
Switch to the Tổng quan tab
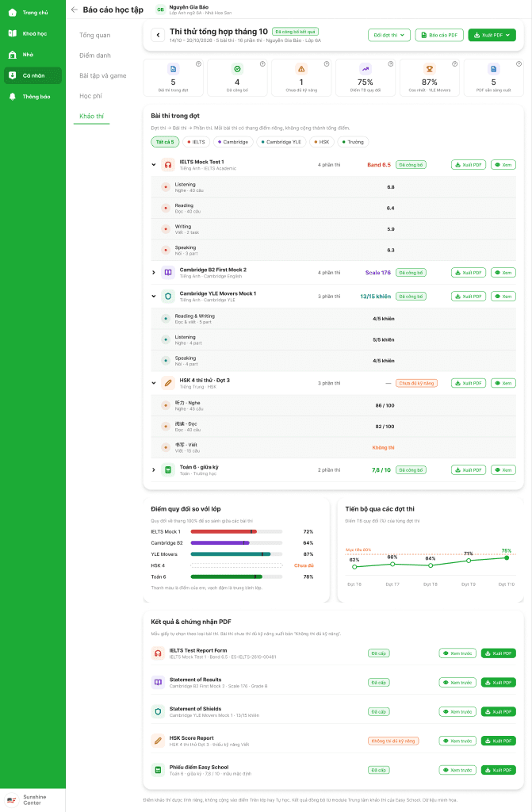[95, 35]
